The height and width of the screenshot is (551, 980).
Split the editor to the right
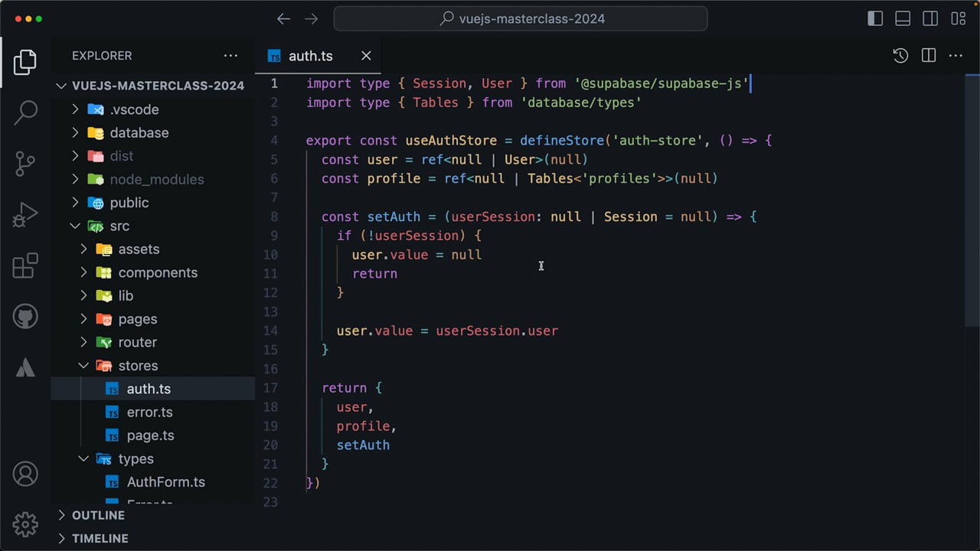point(929,55)
